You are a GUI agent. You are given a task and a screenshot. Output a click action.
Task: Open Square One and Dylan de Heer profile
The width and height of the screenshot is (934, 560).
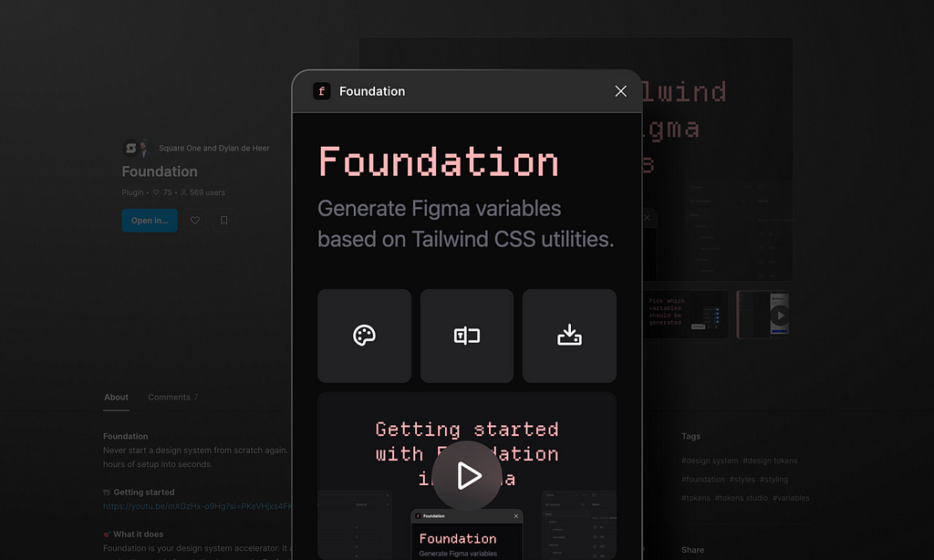click(213, 149)
